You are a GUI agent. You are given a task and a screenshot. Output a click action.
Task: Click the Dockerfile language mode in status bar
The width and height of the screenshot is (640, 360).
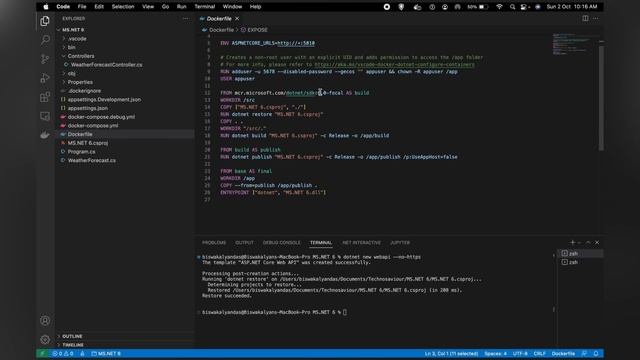pos(563,353)
